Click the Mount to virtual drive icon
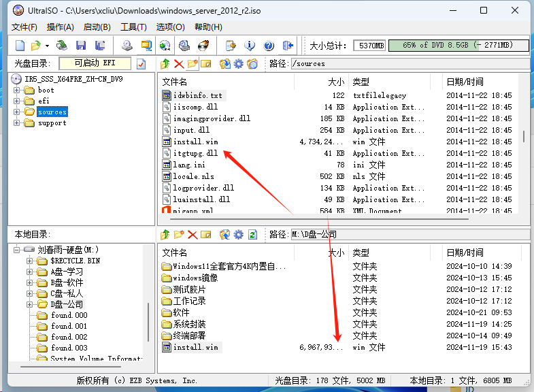This screenshot has width=534, height=392. 184,46
